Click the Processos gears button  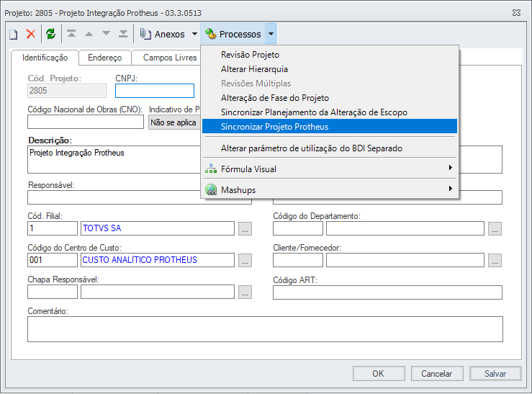coord(233,34)
